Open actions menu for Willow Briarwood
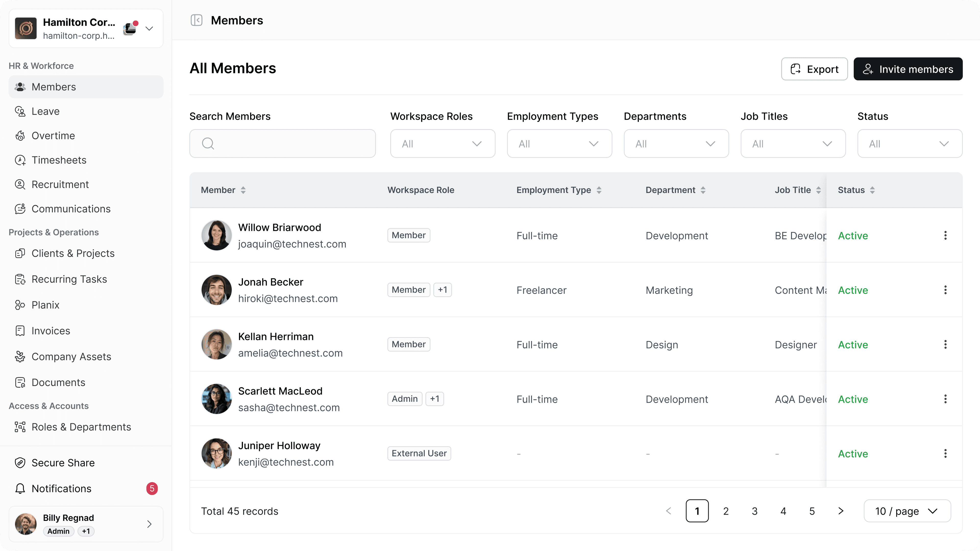This screenshot has height=551, width=980. pyautogui.click(x=945, y=236)
